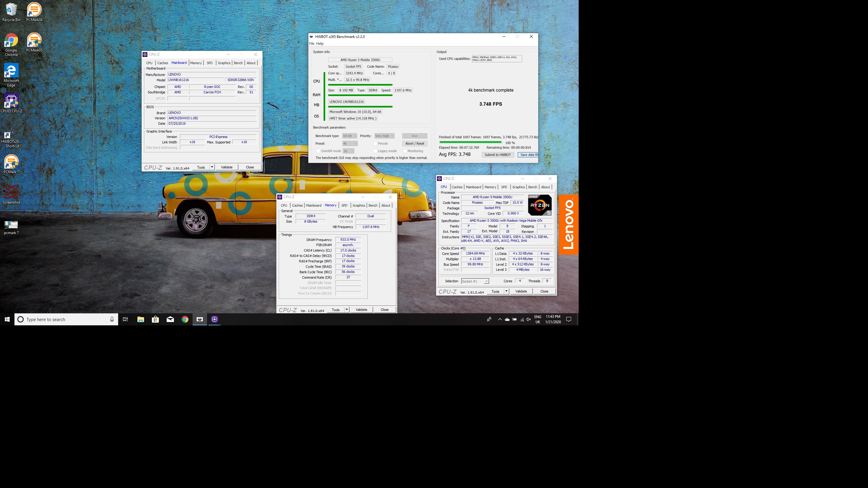
Task: Open About tab in Mainboard CPU-Z window
Action: pos(251,63)
